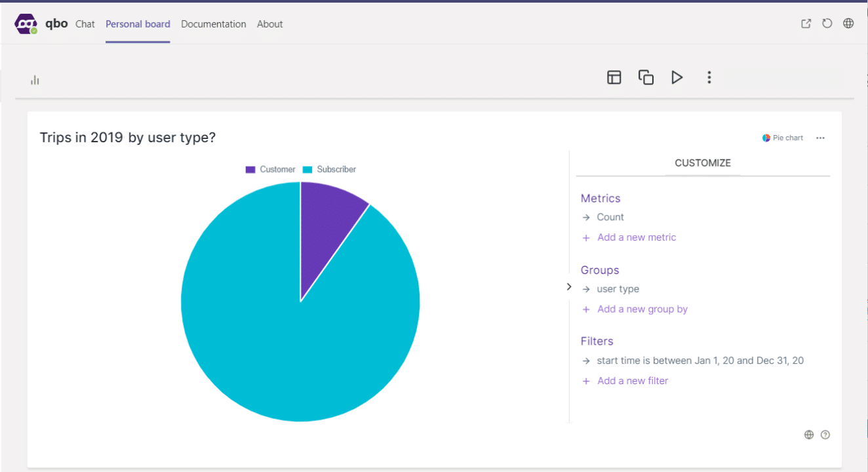This screenshot has width=868, height=472.
Task: Switch to the Chat tab
Action: pos(85,24)
